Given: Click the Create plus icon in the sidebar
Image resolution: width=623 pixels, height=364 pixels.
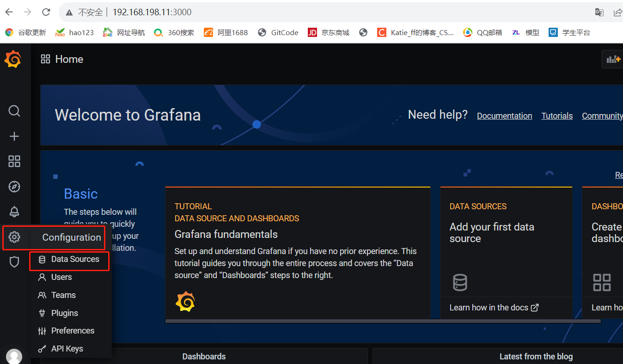Looking at the screenshot, I should tap(14, 136).
